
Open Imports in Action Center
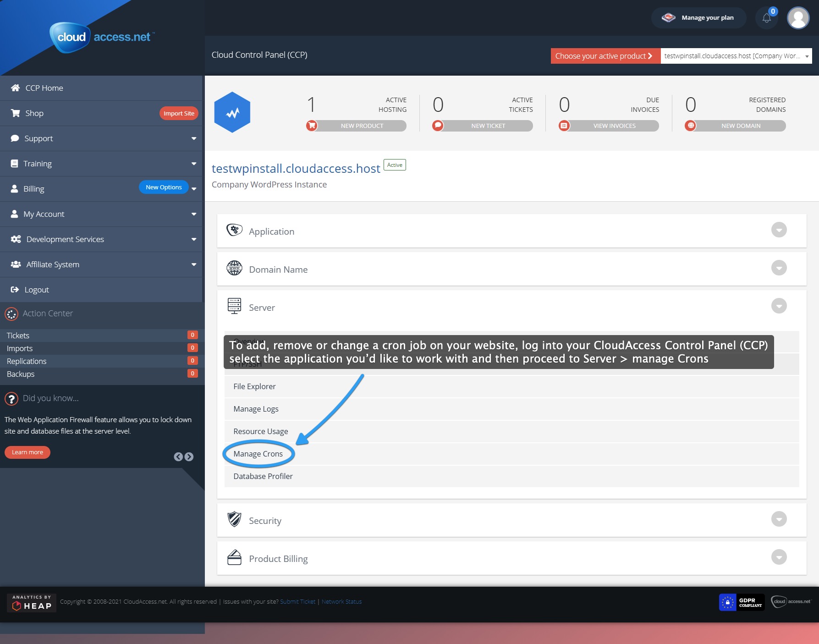(x=102, y=348)
